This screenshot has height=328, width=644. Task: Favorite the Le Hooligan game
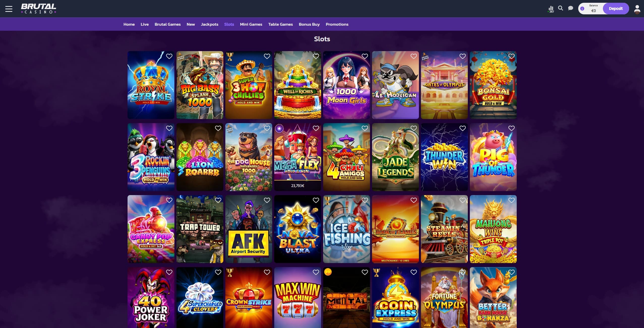click(414, 56)
